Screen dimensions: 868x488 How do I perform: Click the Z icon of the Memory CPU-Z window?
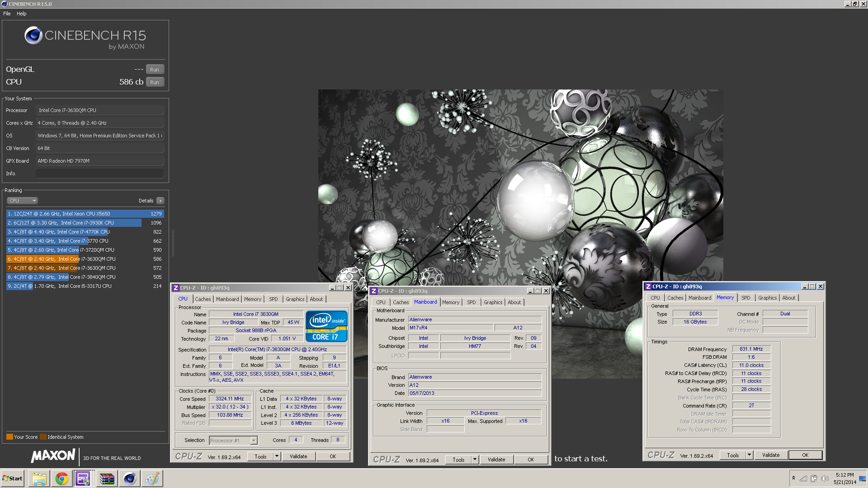pyautogui.click(x=648, y=286)
